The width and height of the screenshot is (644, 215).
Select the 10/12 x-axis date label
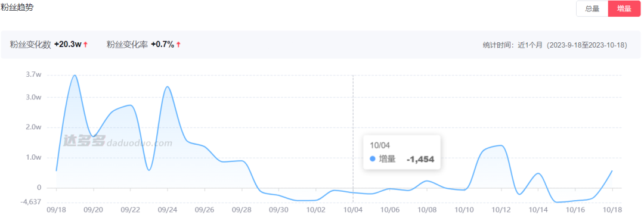(501, 209)
